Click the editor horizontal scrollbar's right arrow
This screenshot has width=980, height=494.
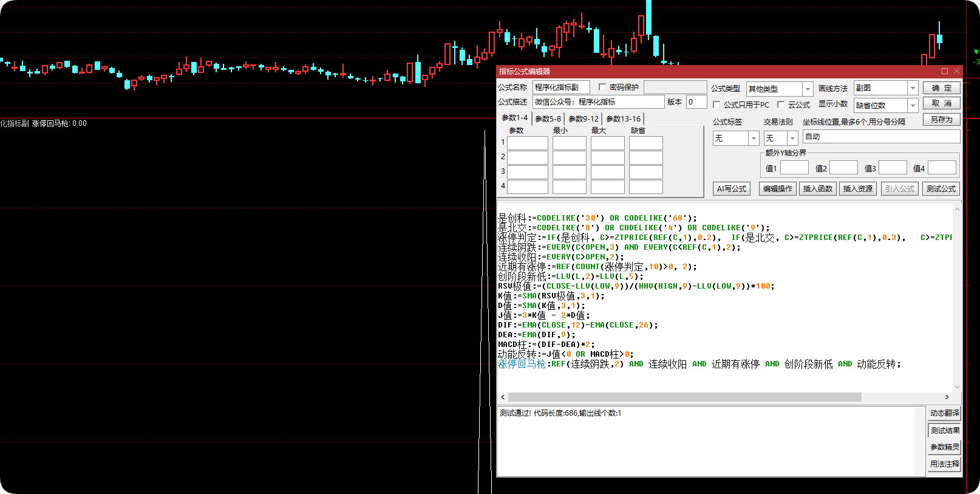[x=947, y=397]
